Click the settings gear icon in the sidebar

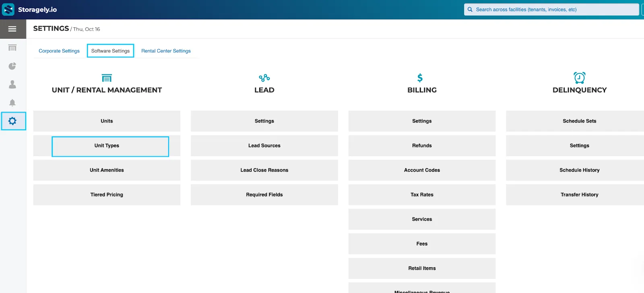coord(12,121)
